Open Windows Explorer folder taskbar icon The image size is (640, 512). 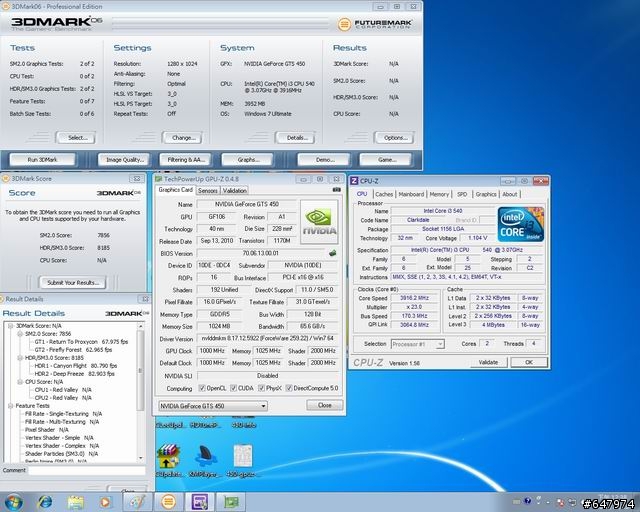pos(76,502)
